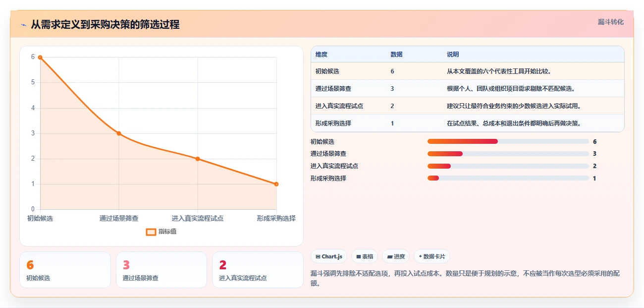Toggle the 指标值 legend swatch
Viewport: 644px width, 308px height.
click(151, 232)
